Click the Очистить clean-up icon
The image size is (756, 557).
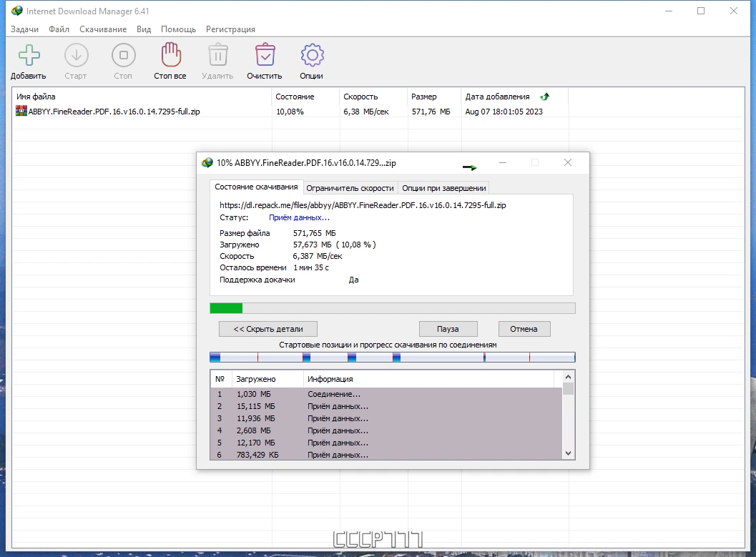pyautogui.click(x=265, y=54)
